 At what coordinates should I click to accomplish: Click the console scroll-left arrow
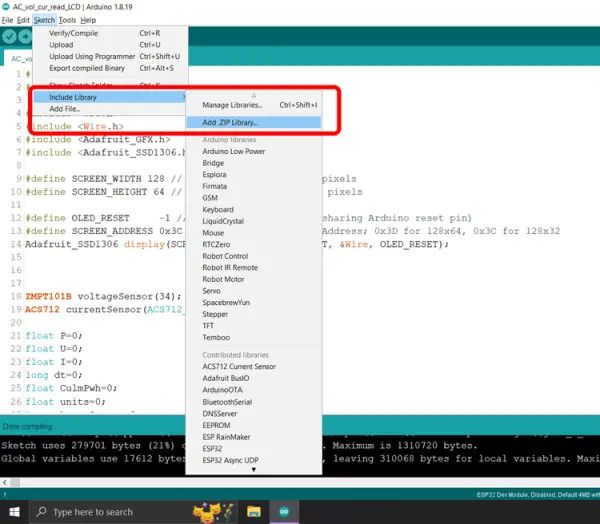point(5,483)
